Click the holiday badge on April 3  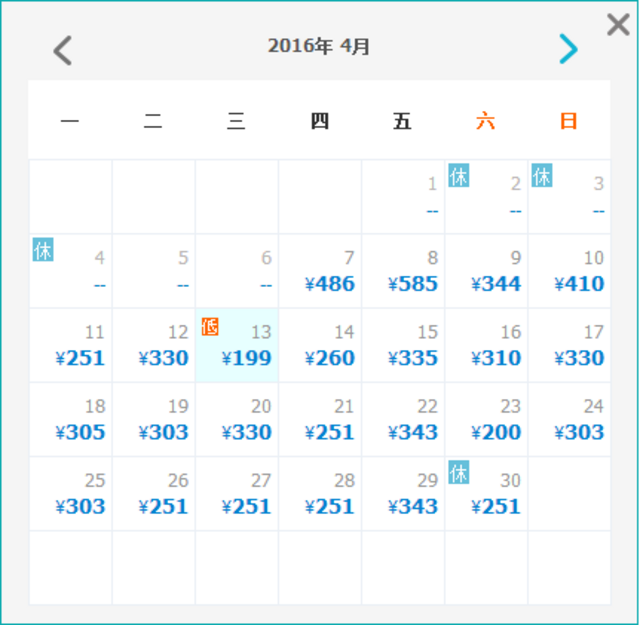pyautogui.click(x=542, y=176)
